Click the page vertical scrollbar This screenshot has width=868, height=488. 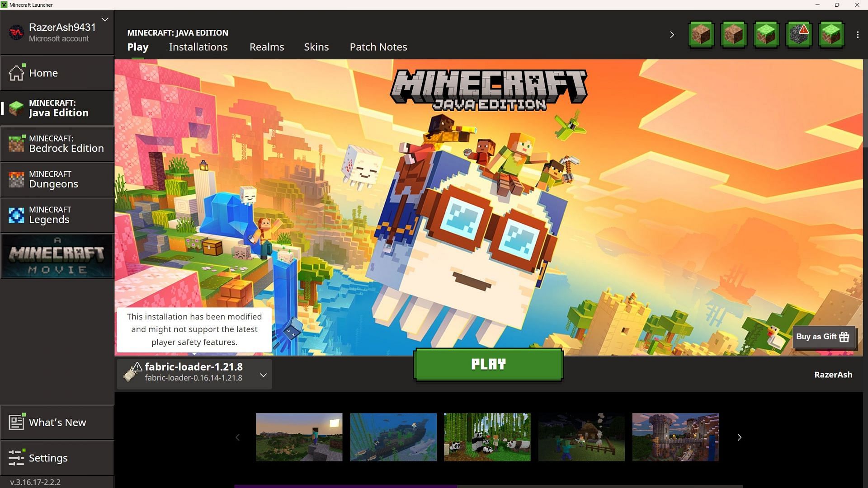click(865, 104)
